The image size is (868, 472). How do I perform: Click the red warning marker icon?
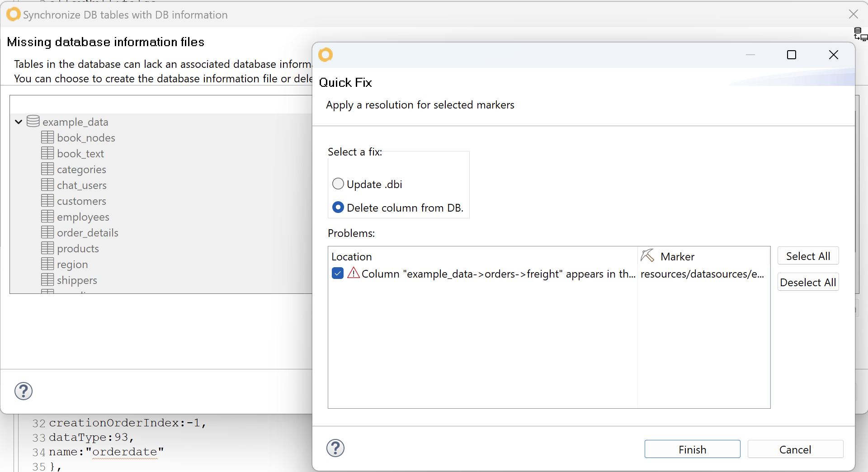(x=354, y=273)
